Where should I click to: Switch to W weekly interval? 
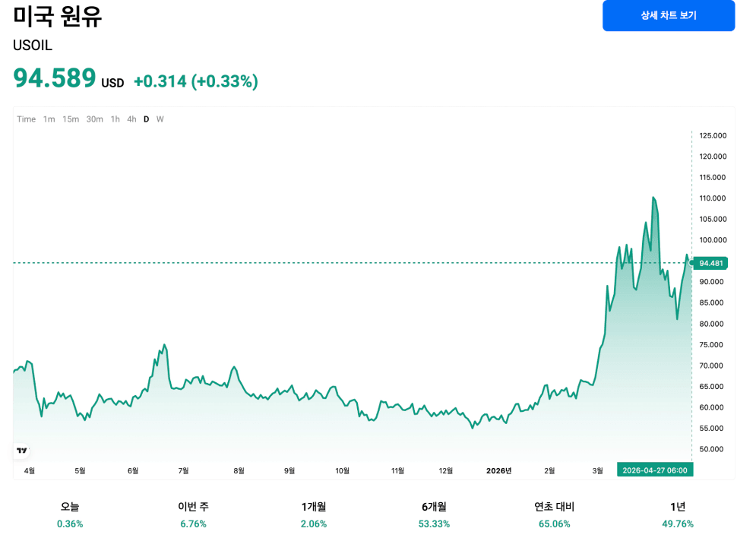(x=160, y=119)
